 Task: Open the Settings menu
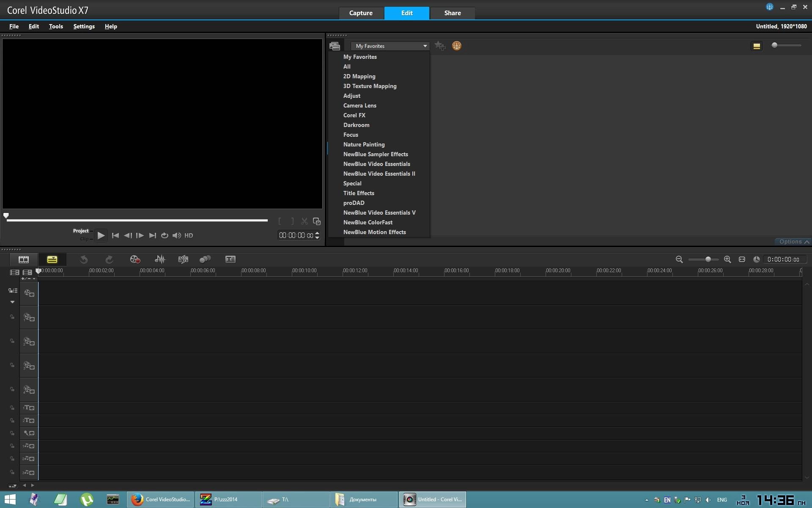click(84, 26)
